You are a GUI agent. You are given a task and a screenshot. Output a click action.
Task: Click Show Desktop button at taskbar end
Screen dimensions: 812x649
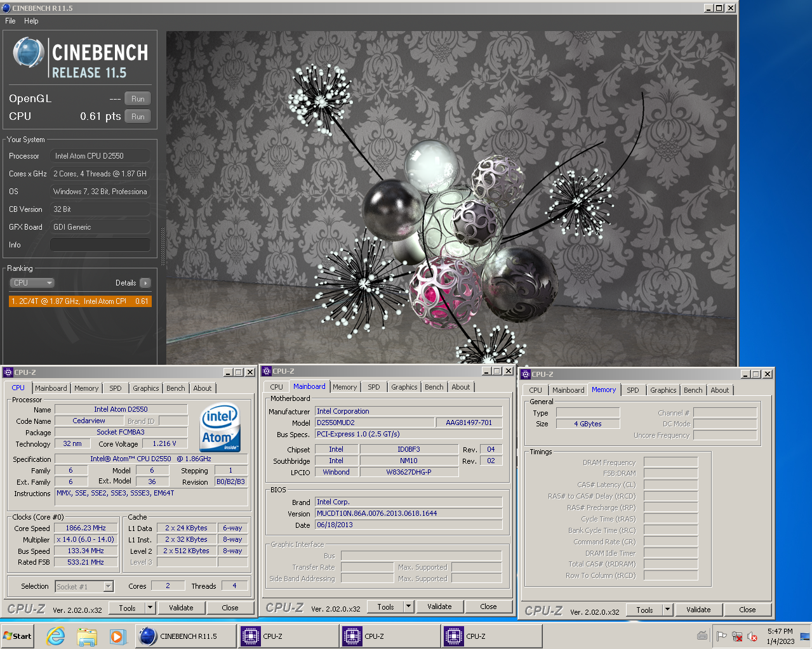[x=805, y=636]
